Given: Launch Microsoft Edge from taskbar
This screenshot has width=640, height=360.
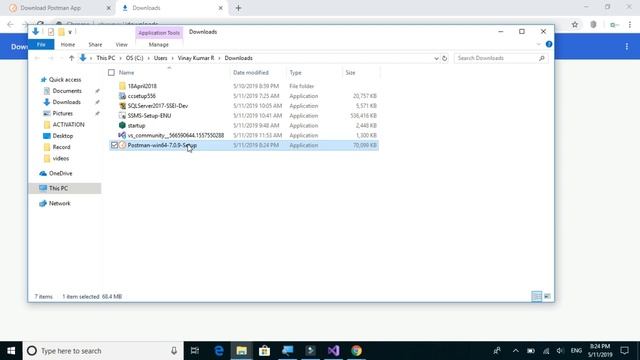Looking at the screenshot, I should point(219,351).
